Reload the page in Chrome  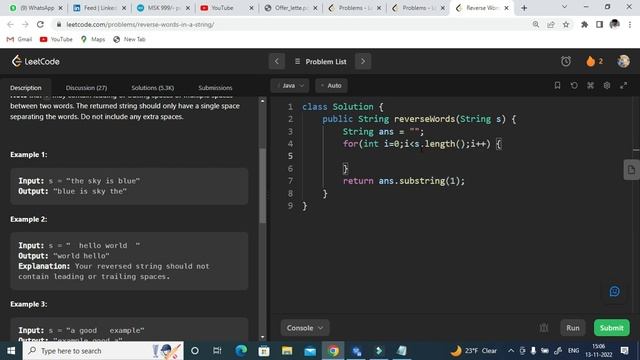pos(40,24)
